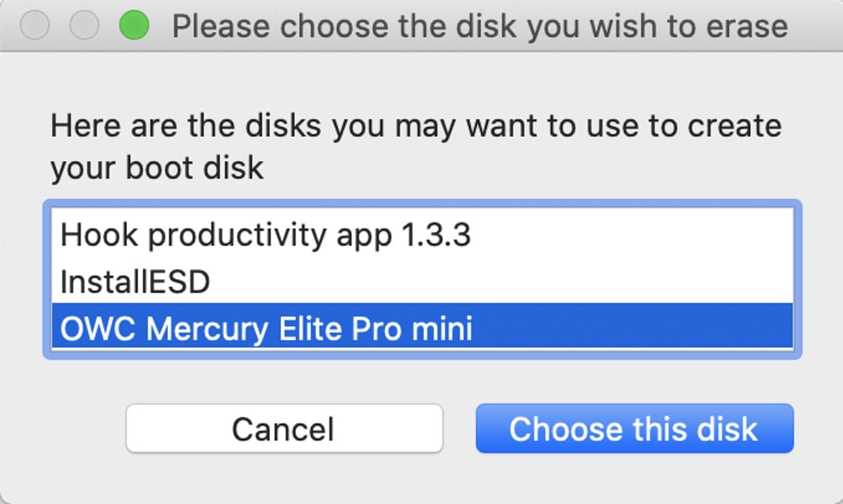843x504 pixels.
Task: Dismiss the dialog with Cancel
Action: click(x=284, y=428)
